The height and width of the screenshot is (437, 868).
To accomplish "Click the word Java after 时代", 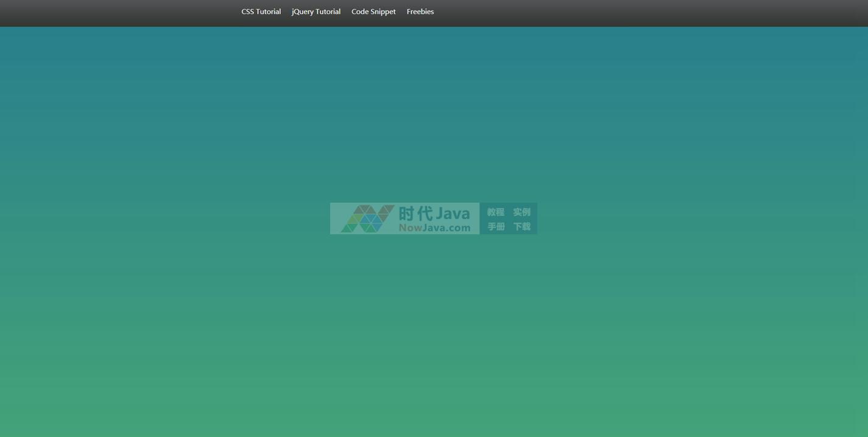I will pos(453,214).
